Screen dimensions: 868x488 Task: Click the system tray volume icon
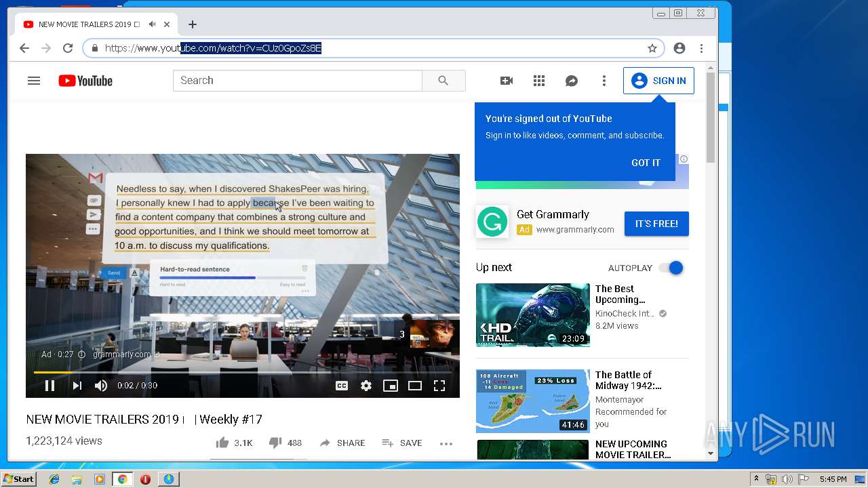point(787,479)
